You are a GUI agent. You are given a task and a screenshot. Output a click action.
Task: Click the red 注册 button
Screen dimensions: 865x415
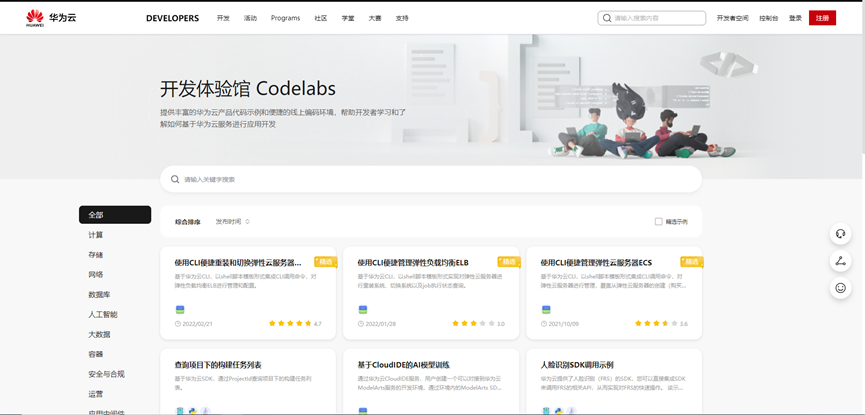pos(822,18)
